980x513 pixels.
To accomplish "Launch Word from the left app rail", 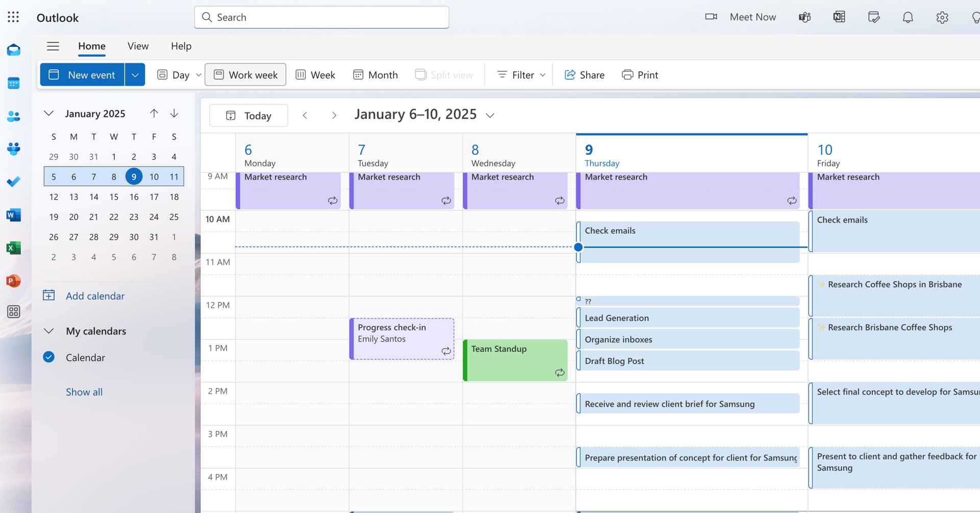I will [13, 215].
